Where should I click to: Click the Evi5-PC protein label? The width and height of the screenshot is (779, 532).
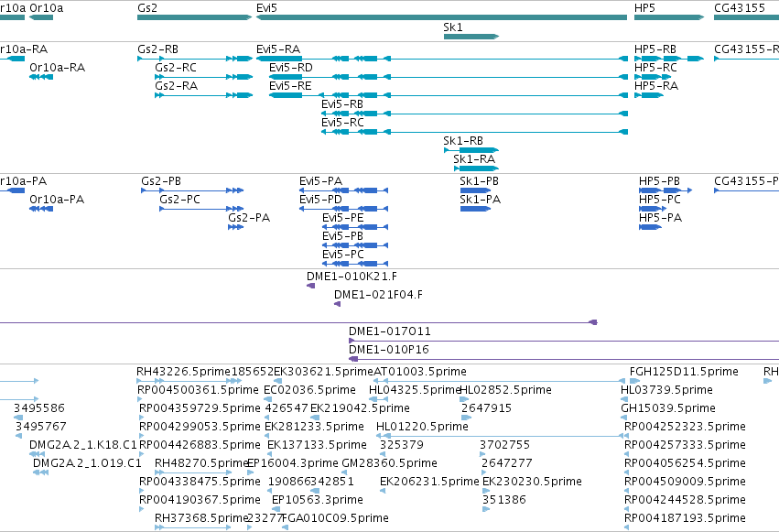pos(343,255)
